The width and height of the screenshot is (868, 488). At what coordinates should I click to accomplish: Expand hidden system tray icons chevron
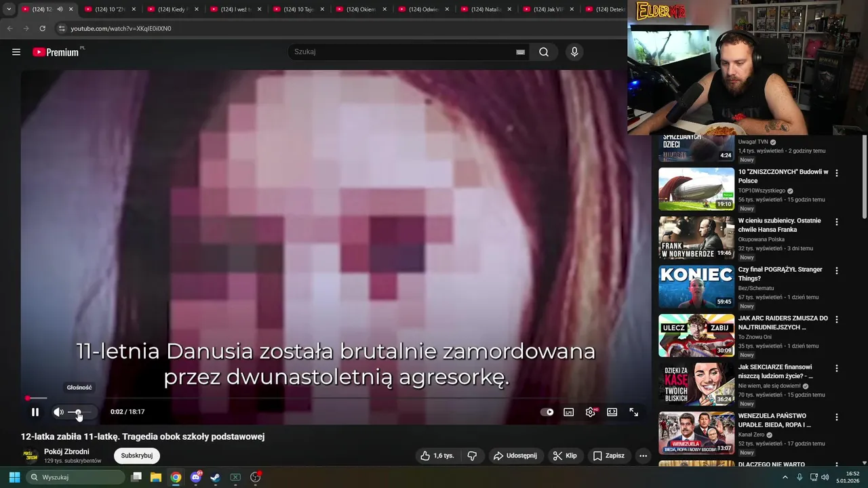click(785, 477)
